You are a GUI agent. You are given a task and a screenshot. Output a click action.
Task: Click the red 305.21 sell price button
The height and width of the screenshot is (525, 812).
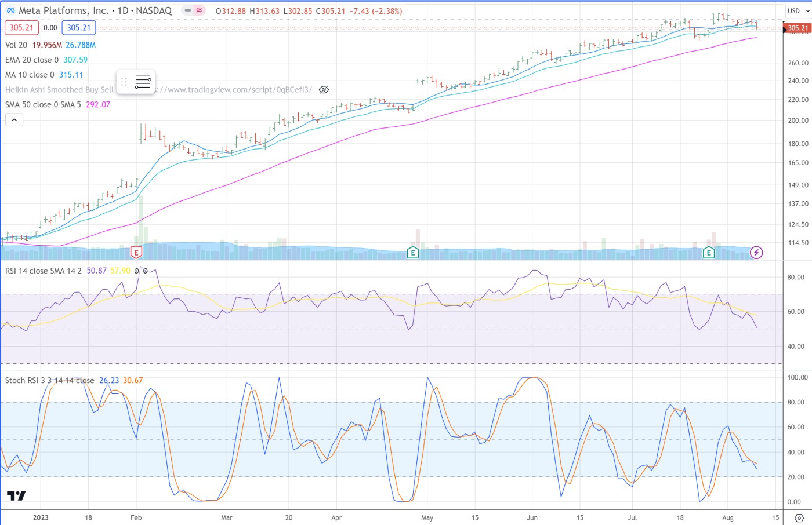click(21, 27)
